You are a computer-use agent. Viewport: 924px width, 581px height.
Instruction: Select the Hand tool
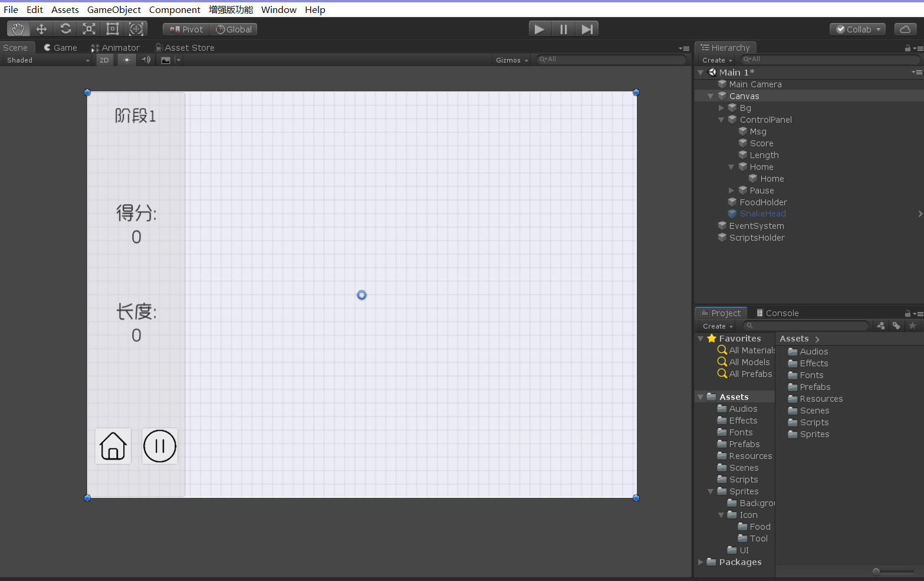[18, 29]
